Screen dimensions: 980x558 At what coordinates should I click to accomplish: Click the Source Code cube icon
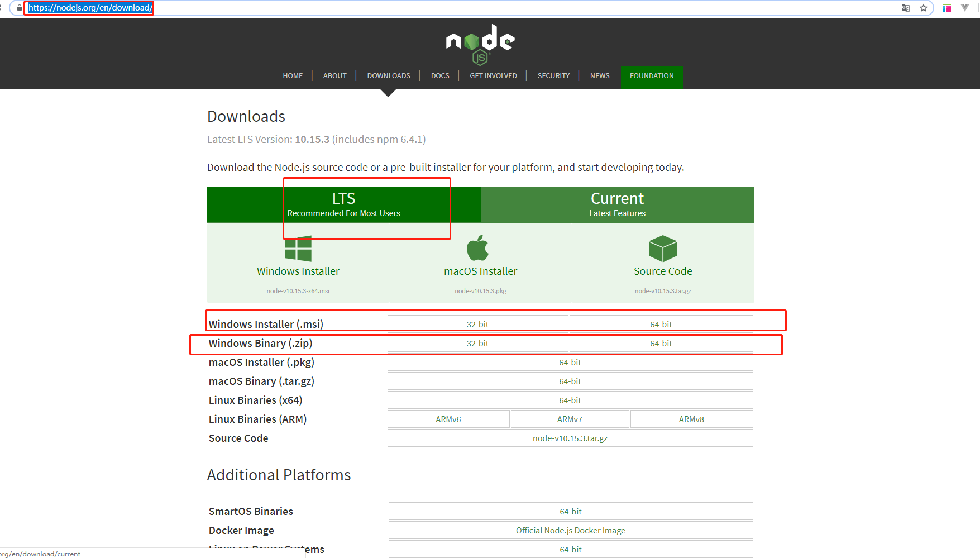click(x=663, y=249)
